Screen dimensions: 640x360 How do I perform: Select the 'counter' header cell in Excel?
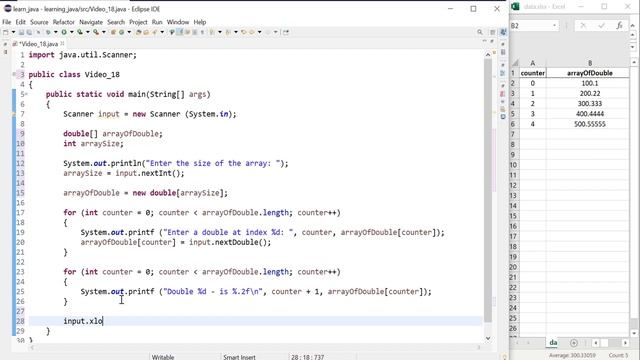[x=532, y=73]
